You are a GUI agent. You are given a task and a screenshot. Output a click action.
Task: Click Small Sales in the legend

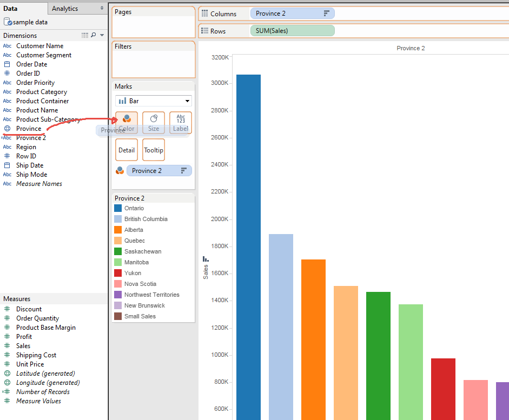(140, 316)
